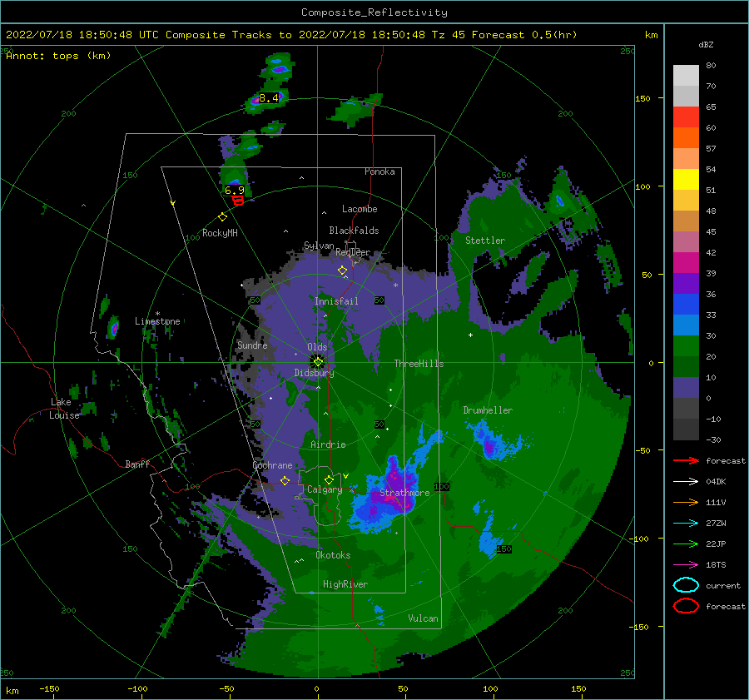Click the bright green 30 dBZ swatch
The height and width of the screenshot is (700, 749).
click(x=686, y=346)
